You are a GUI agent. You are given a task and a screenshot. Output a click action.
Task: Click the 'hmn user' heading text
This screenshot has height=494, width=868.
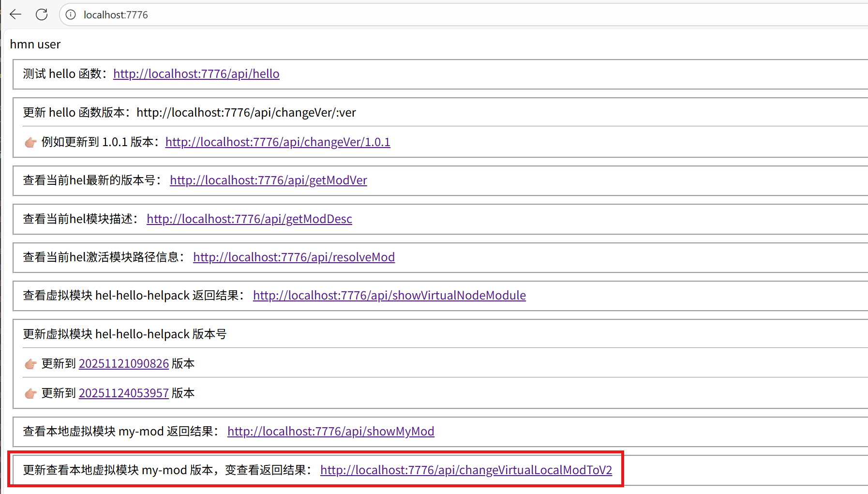point(35,45)
